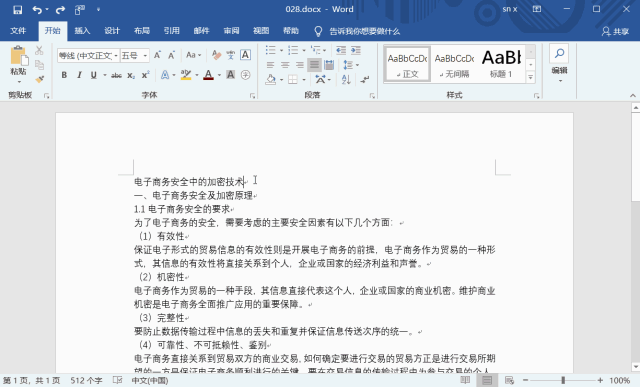Open the 文件 tab

coord(18,31)
